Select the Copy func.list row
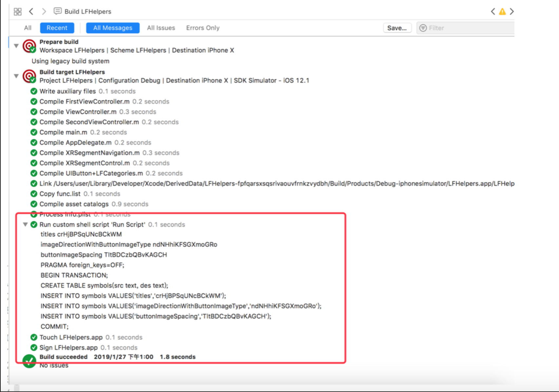The height and width of the screenshot is (392, 559). [x=80, y=194]
